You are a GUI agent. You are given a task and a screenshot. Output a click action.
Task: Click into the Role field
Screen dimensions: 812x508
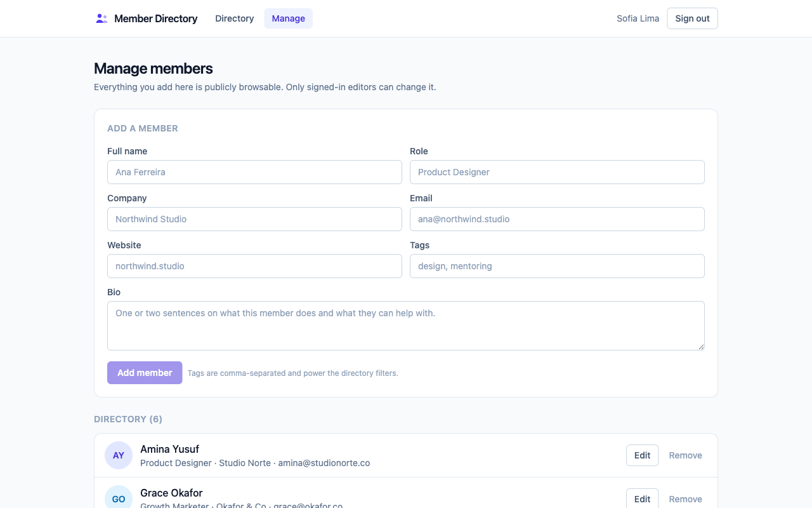(557, 172)
